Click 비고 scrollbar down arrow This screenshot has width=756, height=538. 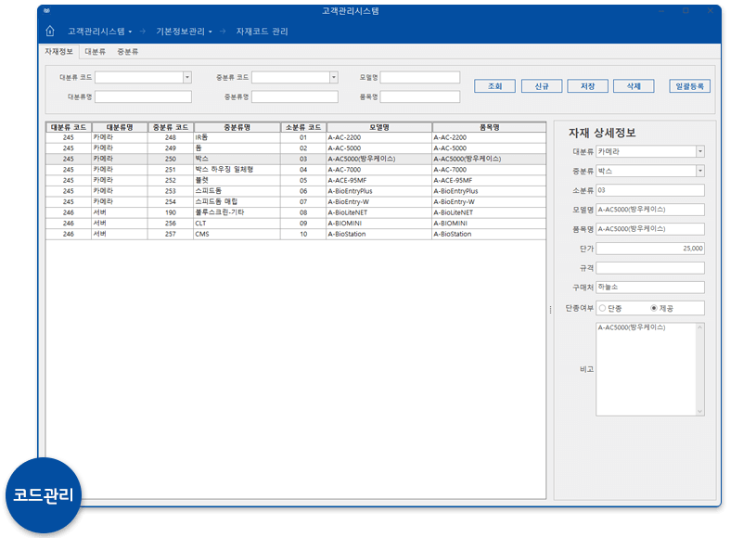click(x=700, y=411)
